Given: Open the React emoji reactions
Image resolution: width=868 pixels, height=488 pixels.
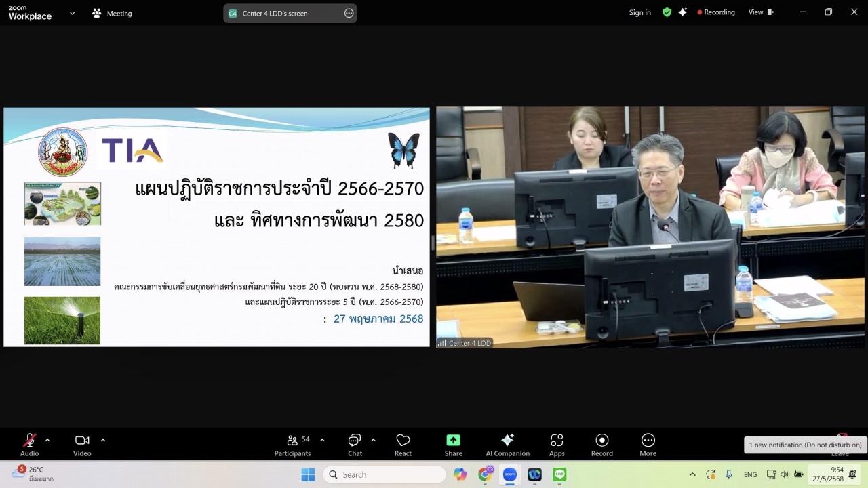Looking at the screenshot, I should 403,444.
